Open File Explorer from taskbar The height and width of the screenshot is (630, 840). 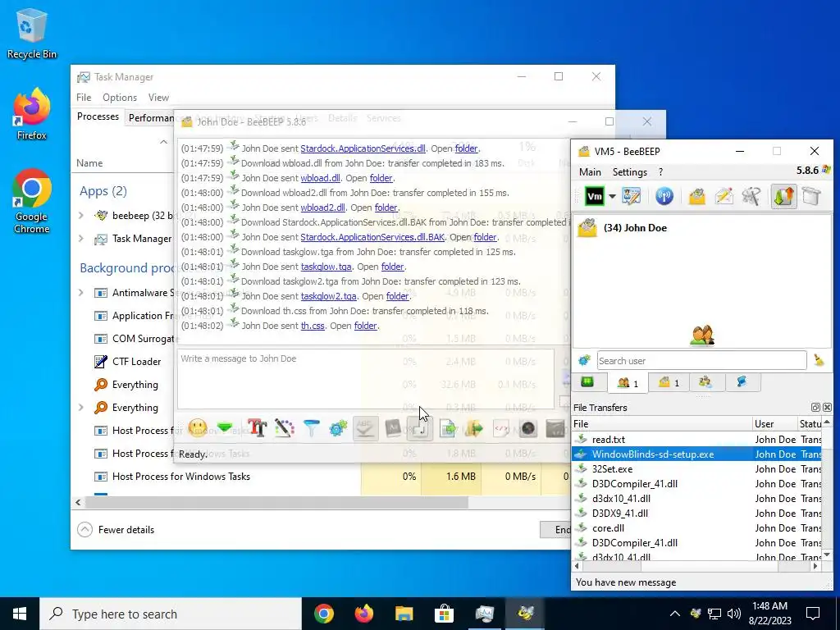pyautogui.click(x=404, y=614)
